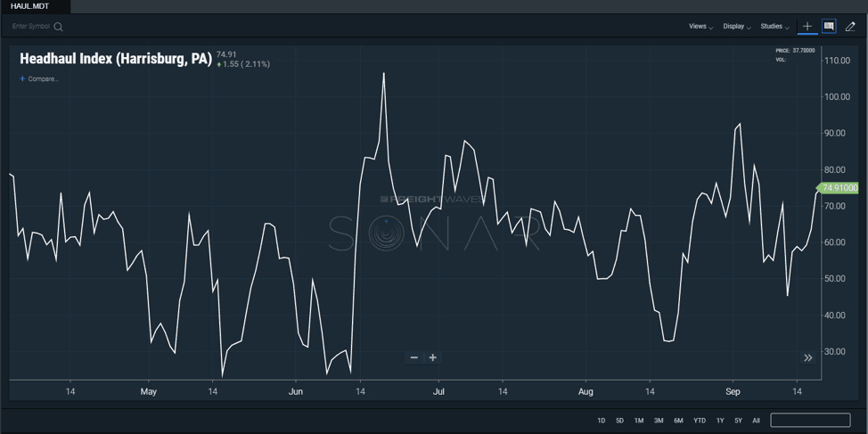Image resolution: width=868 pixels, height=434 pixels.
Task: Jump to latest data with double chevron
Action: (x=808, y=357)
